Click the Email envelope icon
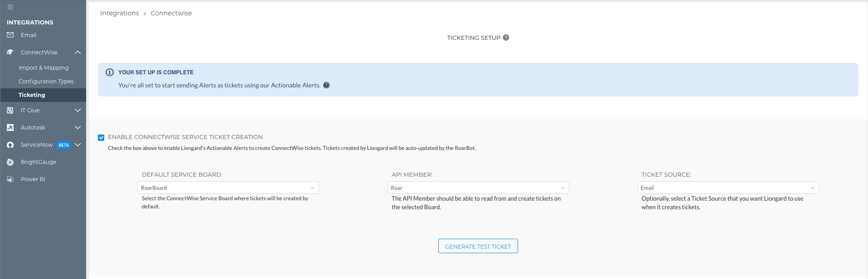 tap(10, 35)
